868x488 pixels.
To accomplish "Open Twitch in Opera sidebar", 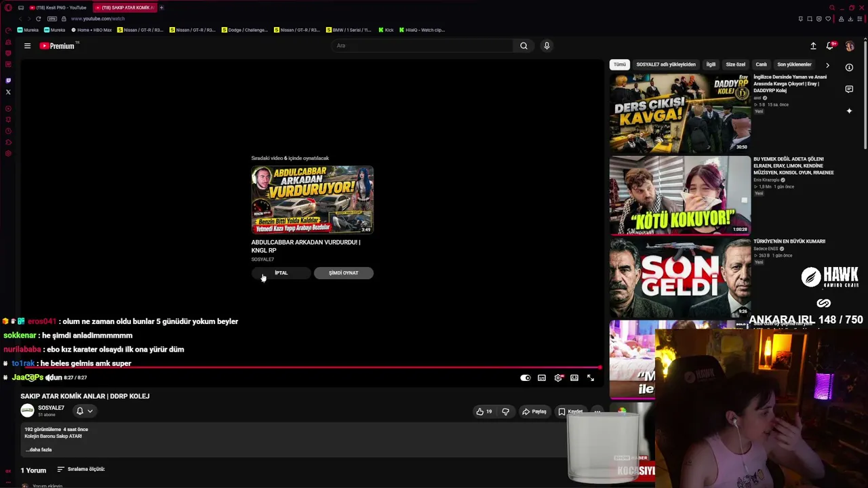I will click(x=8, y=81).
